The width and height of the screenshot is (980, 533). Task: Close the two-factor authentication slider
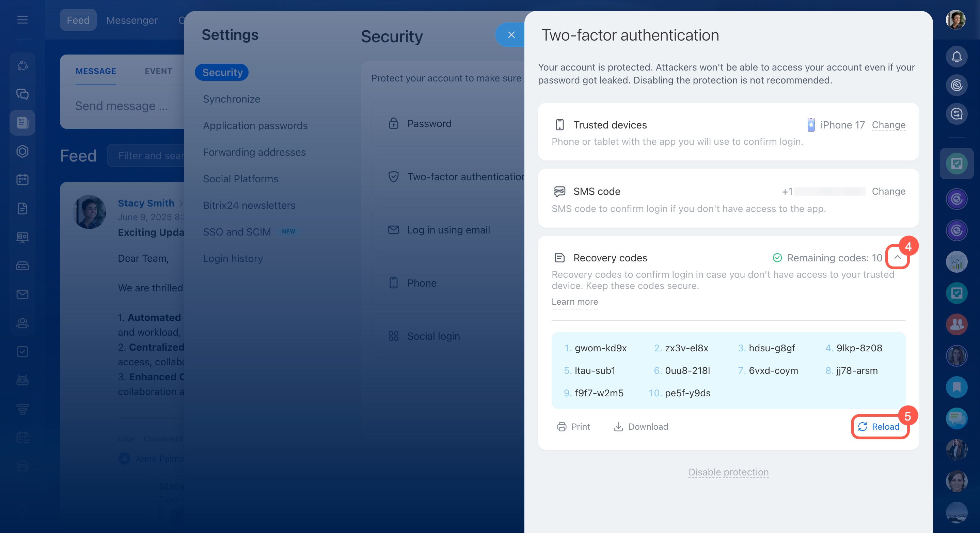click(x=511, y=35)
